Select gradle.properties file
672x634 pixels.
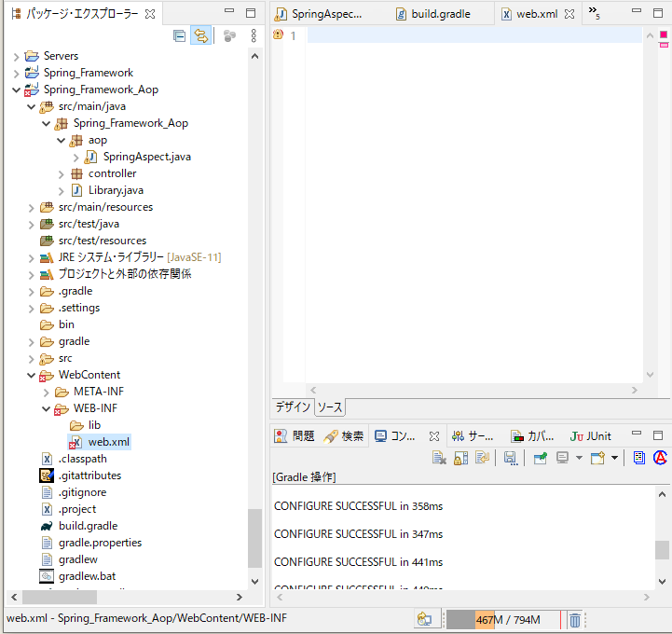(x=100, y=543)
